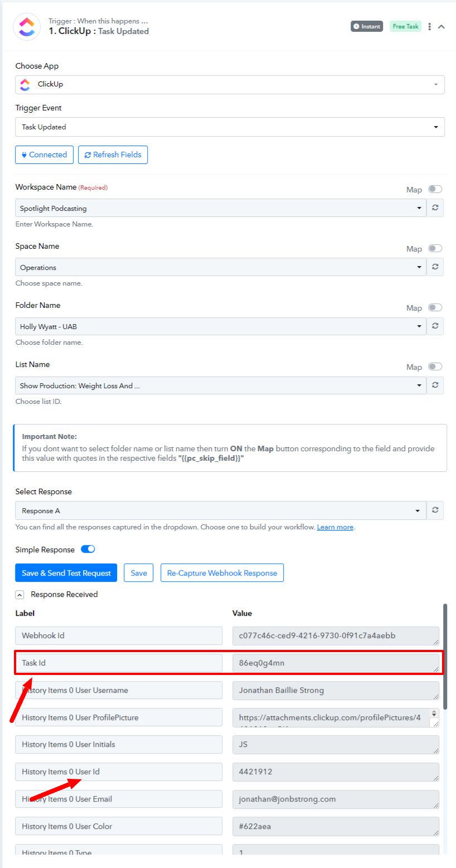The image size is (456, 868).
Task: Click the plug icon on Connected button
Action: tap(24, 155)
